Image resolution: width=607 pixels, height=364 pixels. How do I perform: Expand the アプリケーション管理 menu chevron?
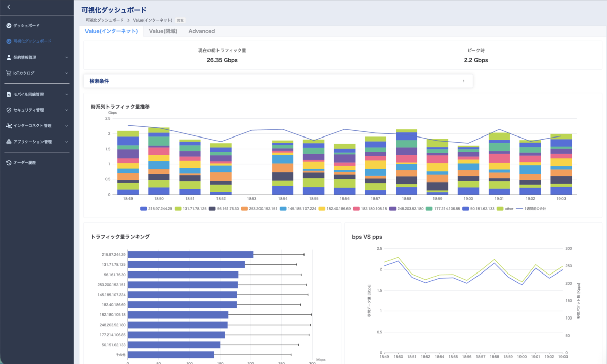tap(67, 142)
